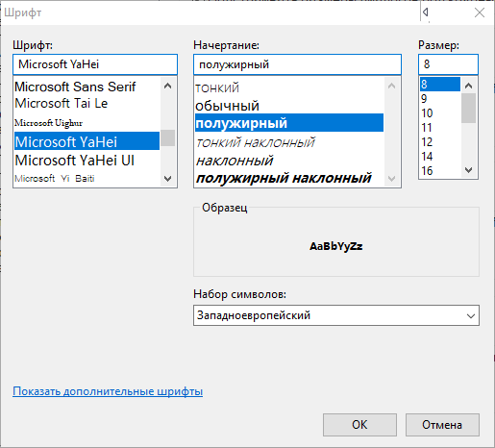
Task: Click the font list scrollbar thumb
Action: (x=167, y=137)
